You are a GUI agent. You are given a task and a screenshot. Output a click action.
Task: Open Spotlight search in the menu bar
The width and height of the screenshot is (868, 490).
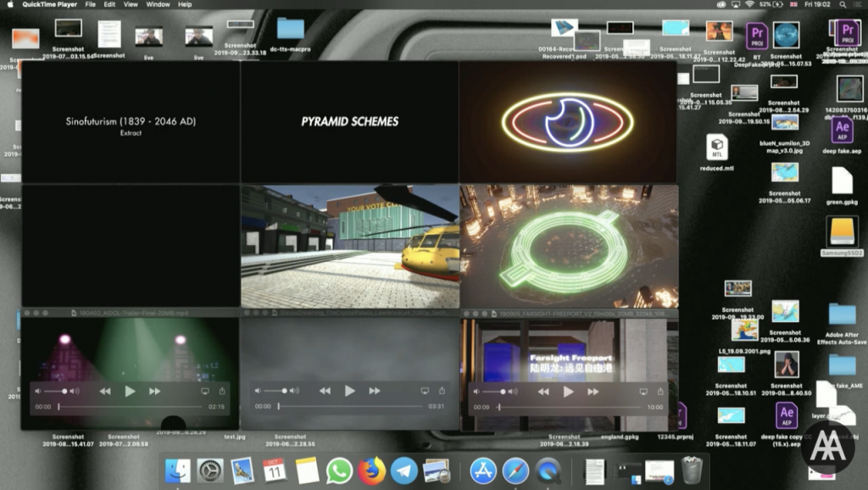pos(843,4)
